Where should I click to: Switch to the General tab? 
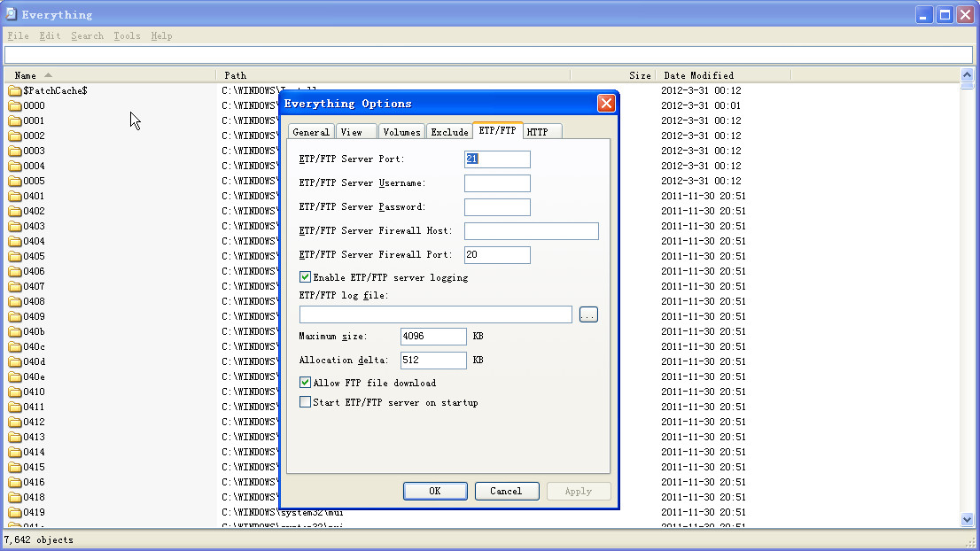[x=311, y=132]
